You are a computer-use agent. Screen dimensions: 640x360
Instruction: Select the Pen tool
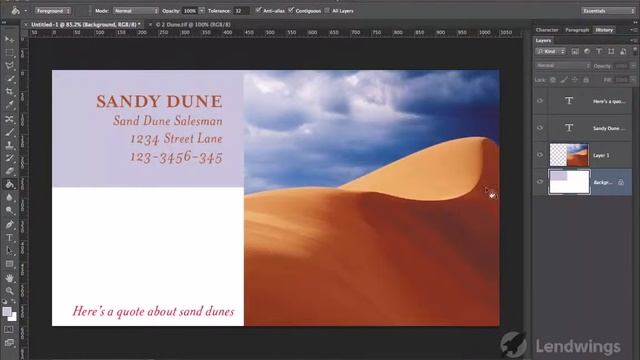click(9, 224)
